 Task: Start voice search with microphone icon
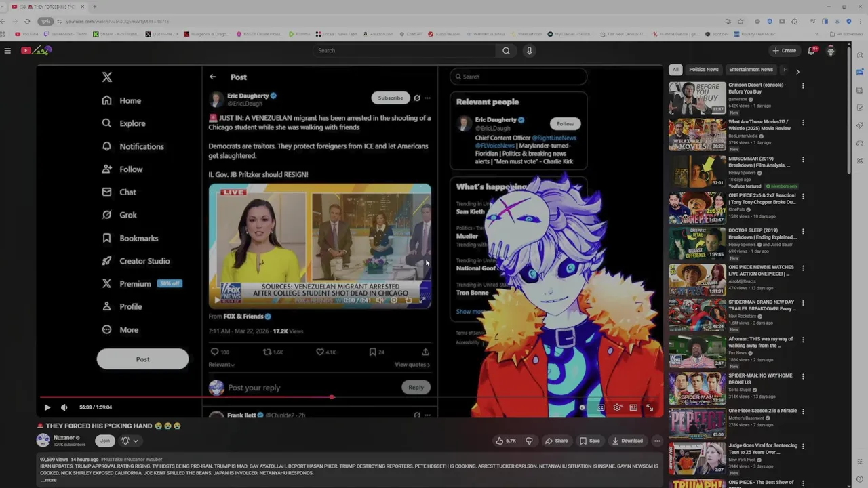click(529, 50)
